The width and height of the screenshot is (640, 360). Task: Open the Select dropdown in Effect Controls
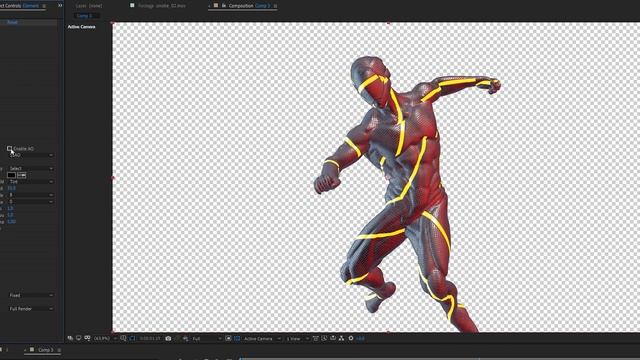tap(31, 168)
